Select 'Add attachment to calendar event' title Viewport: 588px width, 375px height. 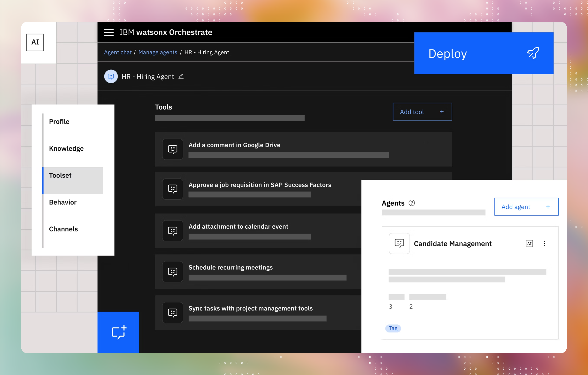click(238, 226)
